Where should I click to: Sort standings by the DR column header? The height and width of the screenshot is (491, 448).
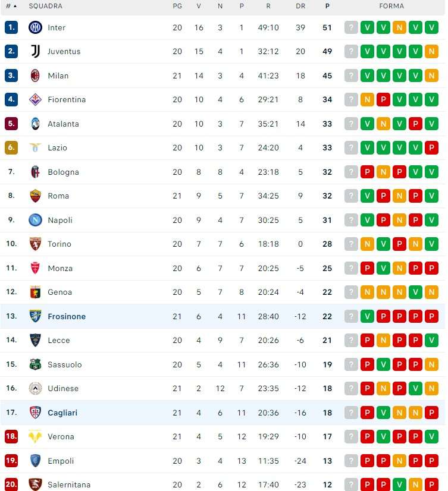pos(300,6)
